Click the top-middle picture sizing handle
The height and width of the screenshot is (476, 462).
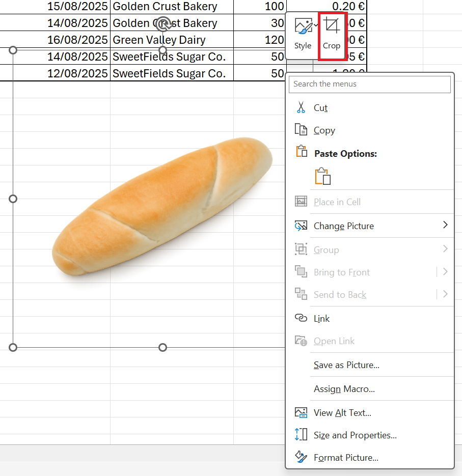(x=163, y=50)
